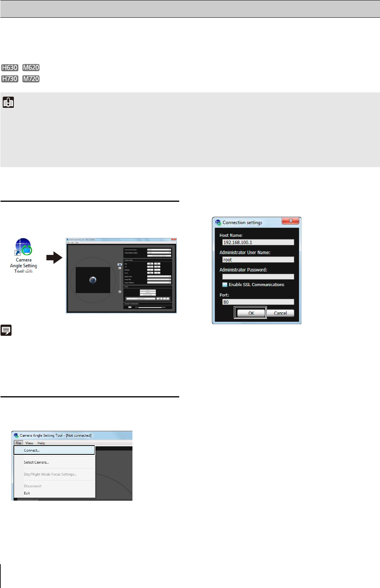This screenshot has height=588, width=380.
Task: Open Control Assist Display dropdown in small tool window
Action: (x=159, y=250)
